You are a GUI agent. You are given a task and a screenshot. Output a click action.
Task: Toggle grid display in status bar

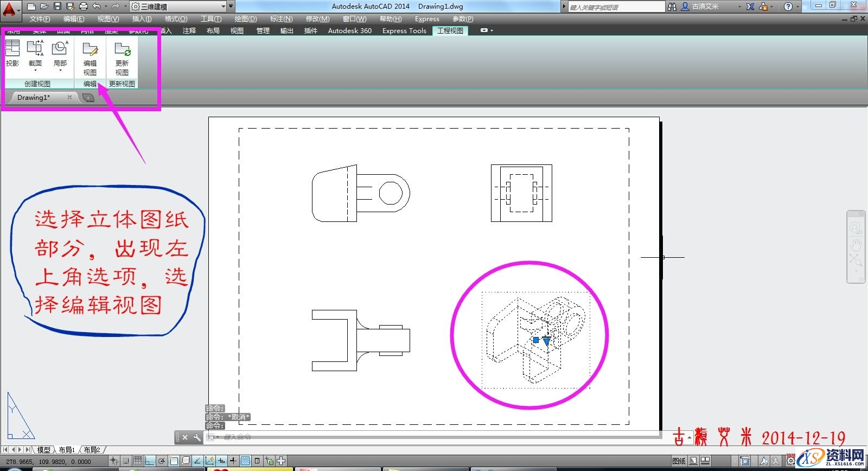coord(138,461)
